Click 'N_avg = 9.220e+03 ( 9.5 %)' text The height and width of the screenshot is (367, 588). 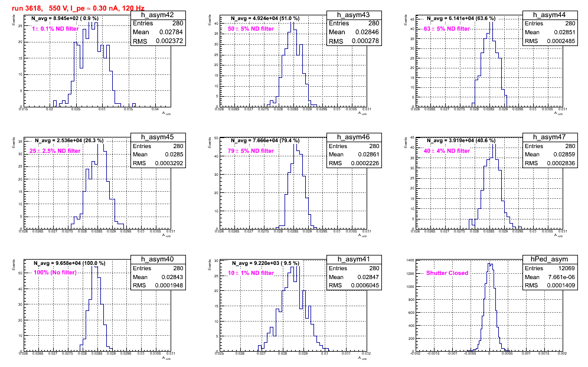(266, 263)
